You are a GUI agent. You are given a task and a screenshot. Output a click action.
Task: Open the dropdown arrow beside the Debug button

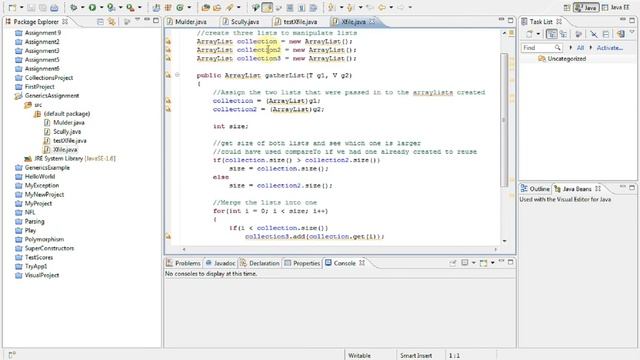(x=82, y=7)
